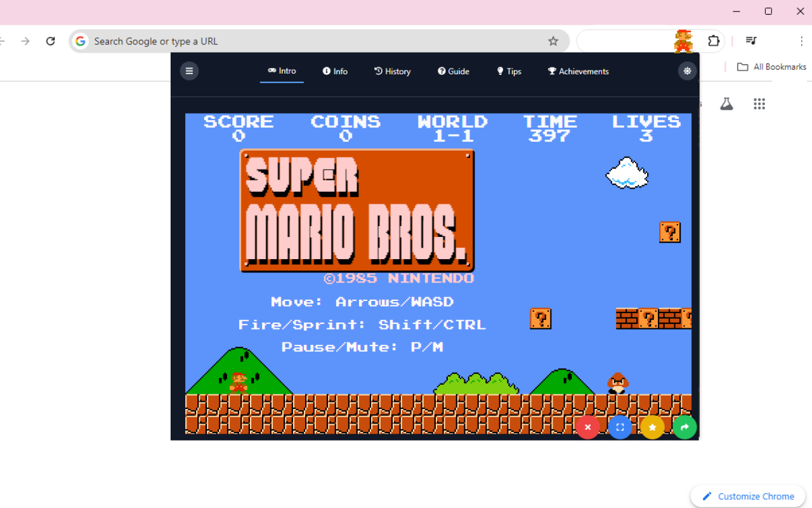Click the white cloud in game

(627, 173)
